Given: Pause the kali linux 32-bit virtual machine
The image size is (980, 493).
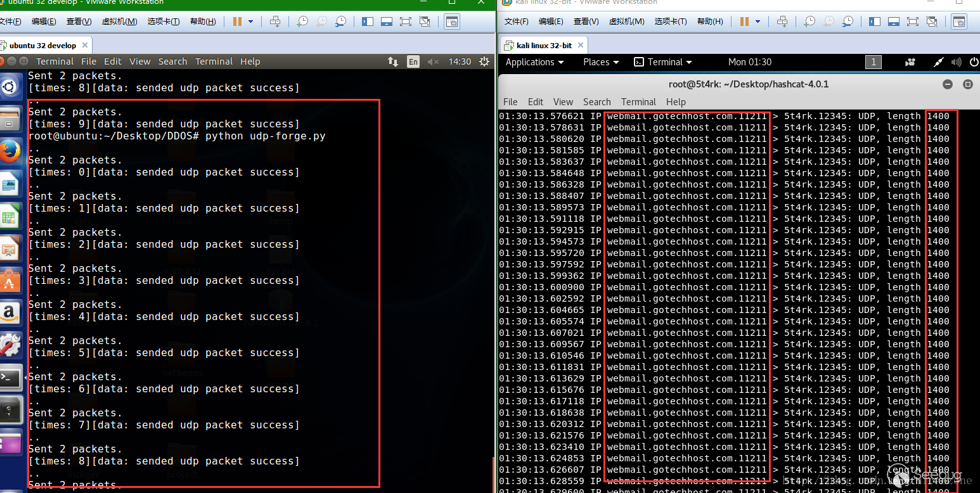Looking at the screenshot, I should coord(744,22).
